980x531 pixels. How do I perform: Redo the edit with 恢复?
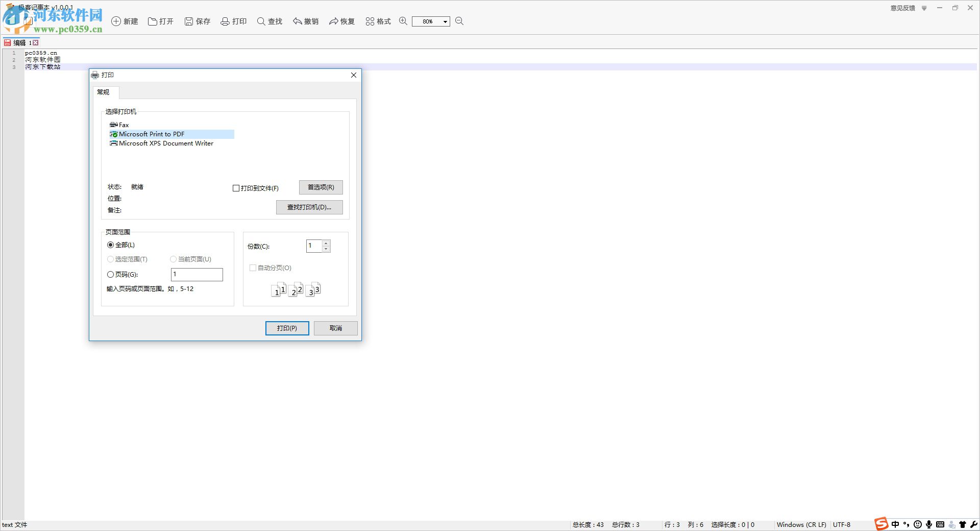tap(342, 21)
